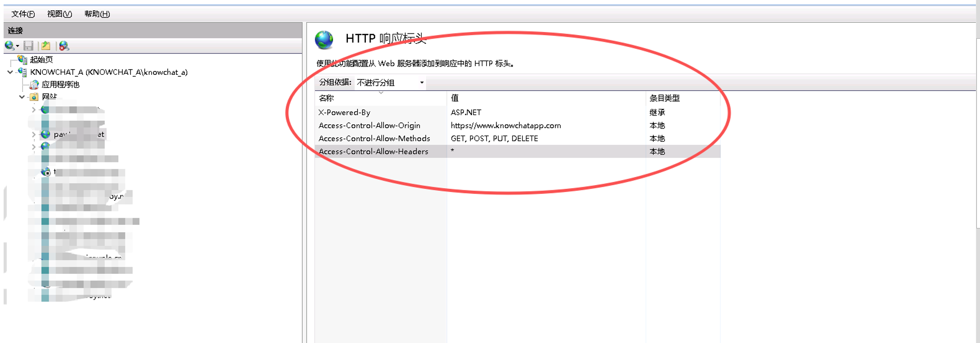Click the https://www.knowchatapp.com value cell
Viewport: 980px width, 343px height.
click(x=506, y=125)
